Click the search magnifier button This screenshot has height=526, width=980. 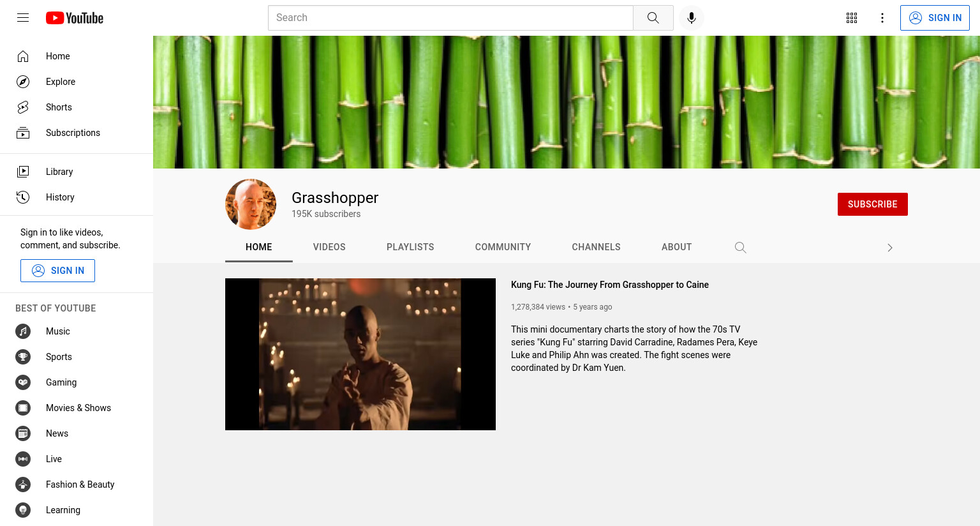coord(653,18)
